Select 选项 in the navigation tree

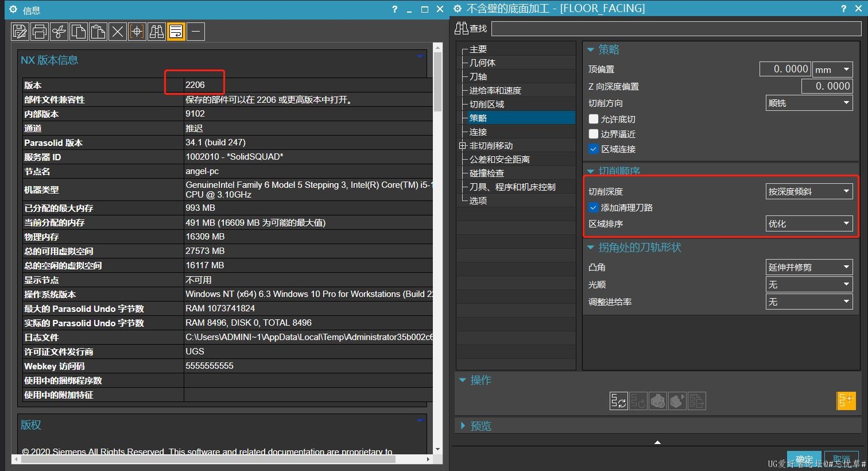[x=478, y=200]
